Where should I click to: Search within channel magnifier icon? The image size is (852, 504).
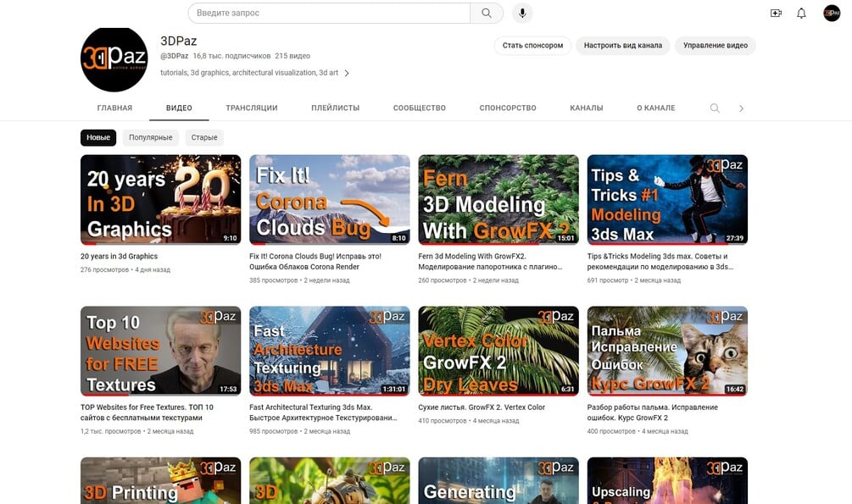[x=715, y=108]
